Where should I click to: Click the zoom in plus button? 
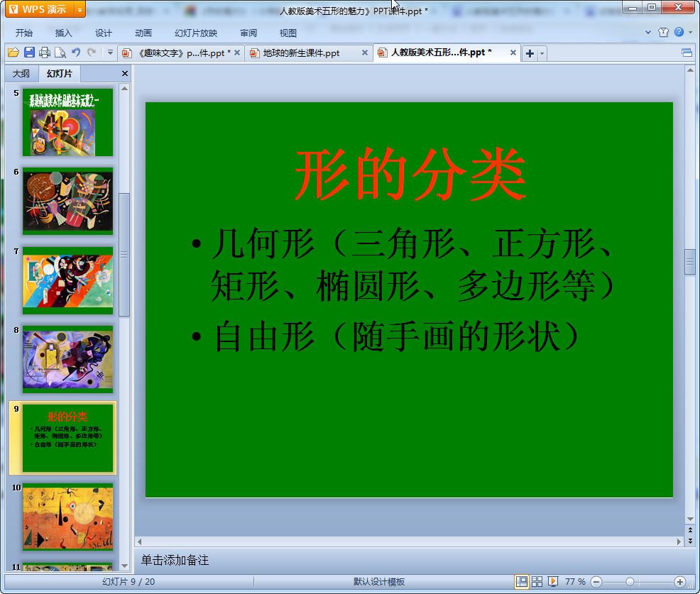pos(680,582)
